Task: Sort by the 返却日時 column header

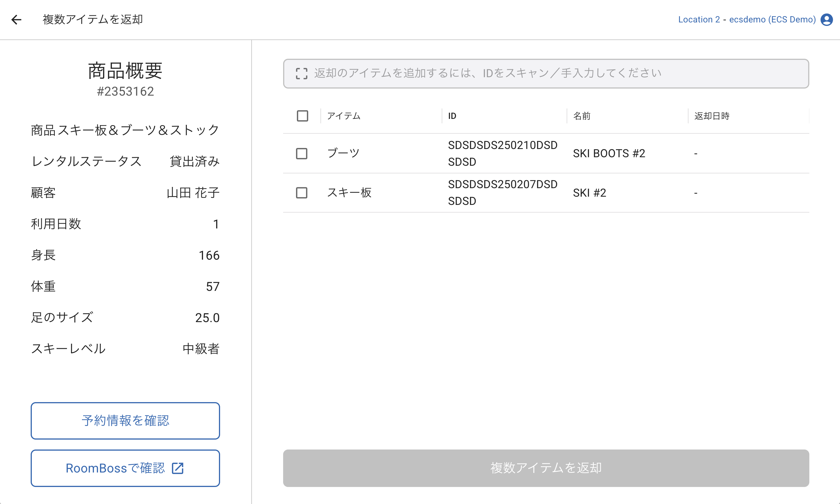Action: [x=712, y=116]
